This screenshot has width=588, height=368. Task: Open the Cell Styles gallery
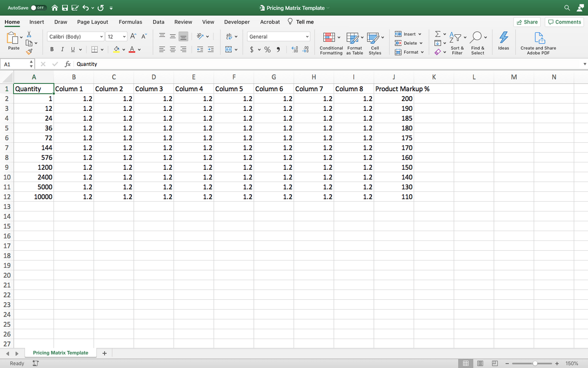click(375, 44)
